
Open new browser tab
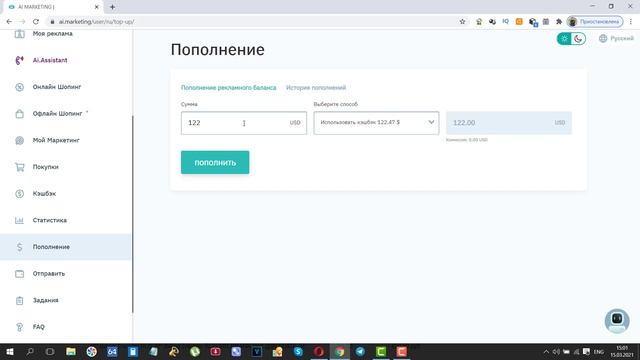click(112, 7)
